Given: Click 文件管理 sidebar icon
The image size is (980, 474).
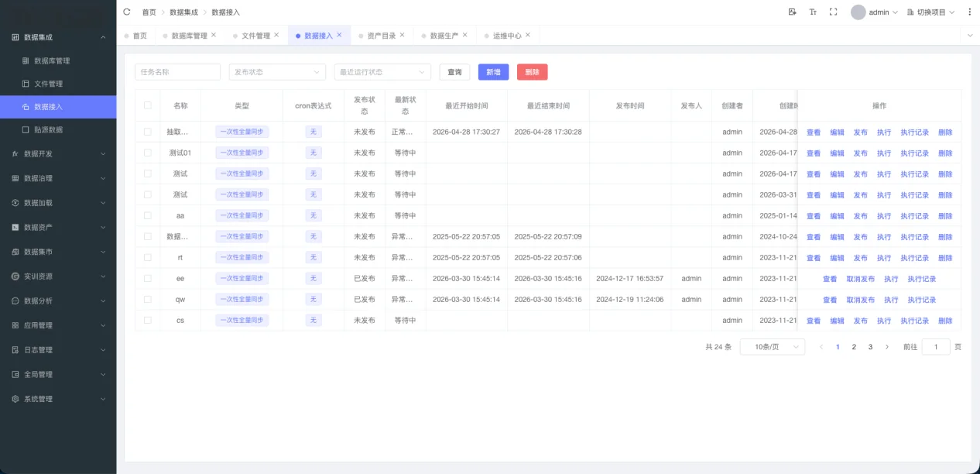Looking at the screenshot, I should click(x=26, y=84).
